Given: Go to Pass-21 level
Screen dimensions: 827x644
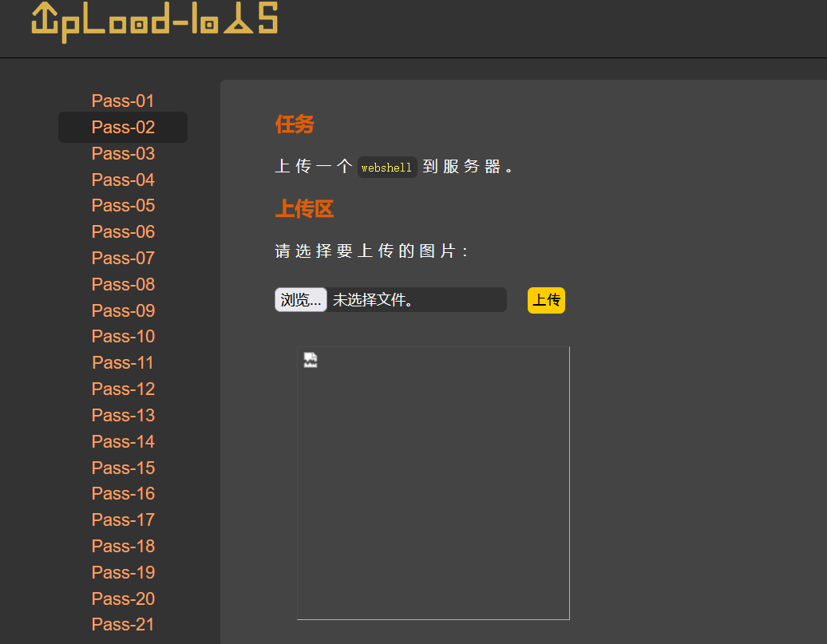Looking at the screenshot, I should click(x=123, y=624).
